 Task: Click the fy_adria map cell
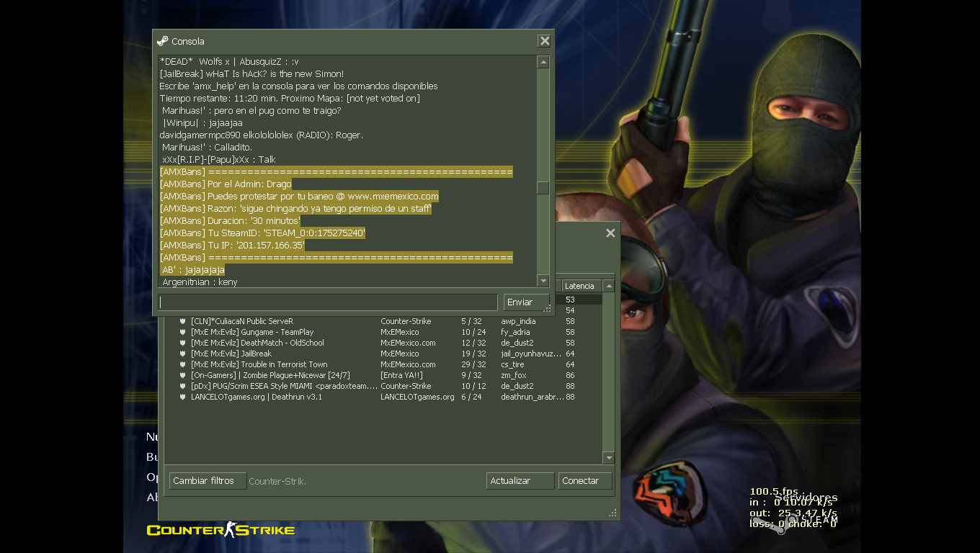coord(515,332)
